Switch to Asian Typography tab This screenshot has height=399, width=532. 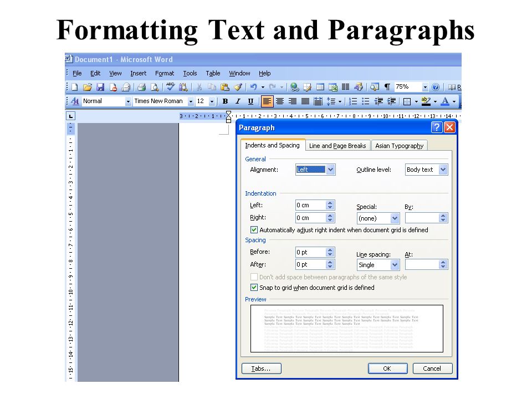[x=400, y=146]
